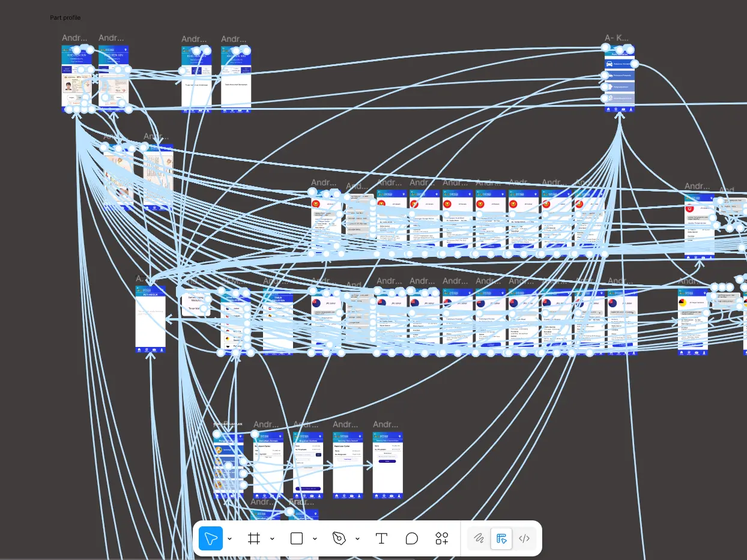The image size is (747, 560).
Task: Expand the Move tool options chevron
Action: click(230, 539)
